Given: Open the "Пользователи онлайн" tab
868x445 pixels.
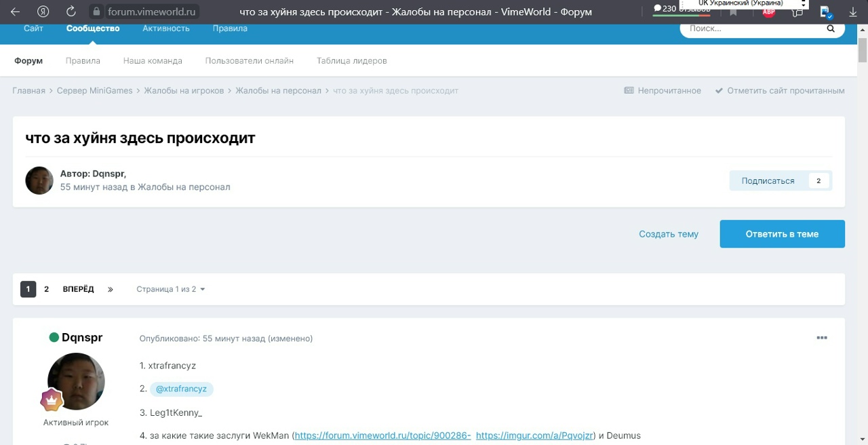Looking at the screenshot, I should (249, 60).
